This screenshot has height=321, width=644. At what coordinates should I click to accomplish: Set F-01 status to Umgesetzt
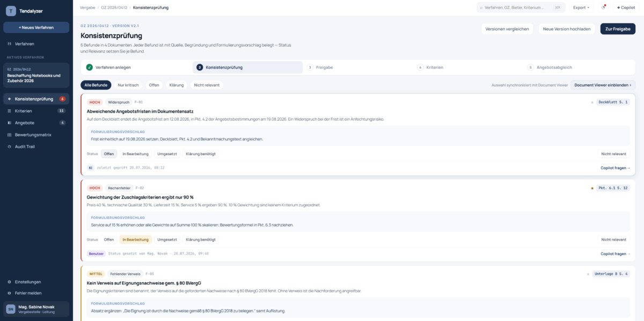point(167,154)
